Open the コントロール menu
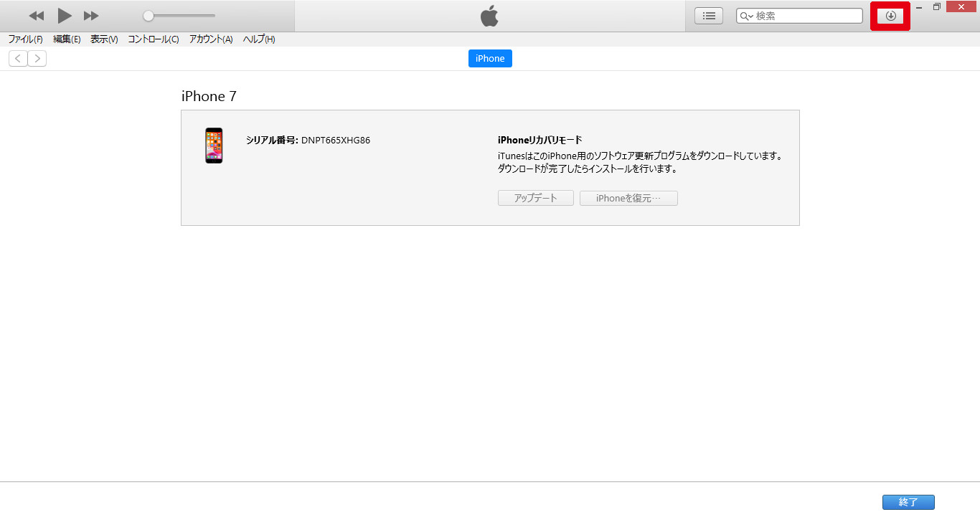Viewport: 980px width, 522px height. pos(154,39)
